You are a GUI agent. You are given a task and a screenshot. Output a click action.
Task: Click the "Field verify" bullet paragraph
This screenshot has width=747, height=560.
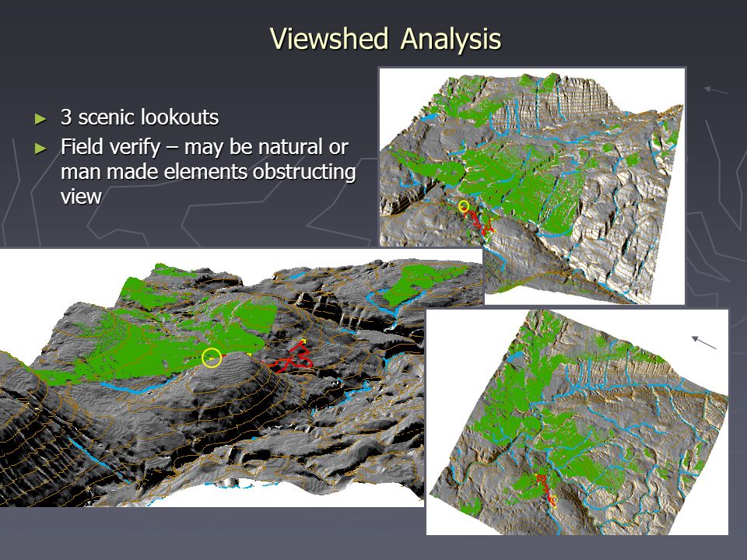[x=209, y=171]
